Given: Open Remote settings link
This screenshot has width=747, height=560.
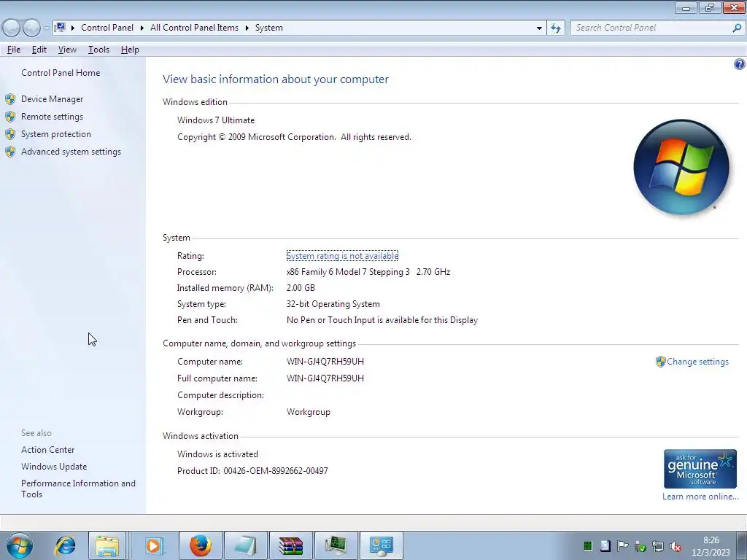Looking at the screenshot, I should pyautogui.click(x=52, y=117).
